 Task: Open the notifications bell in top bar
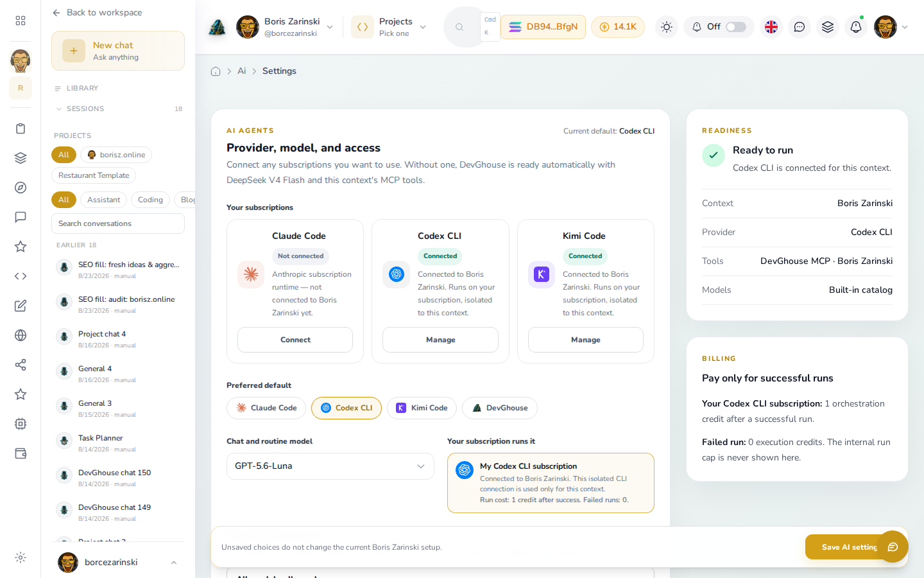coord(856,27)
